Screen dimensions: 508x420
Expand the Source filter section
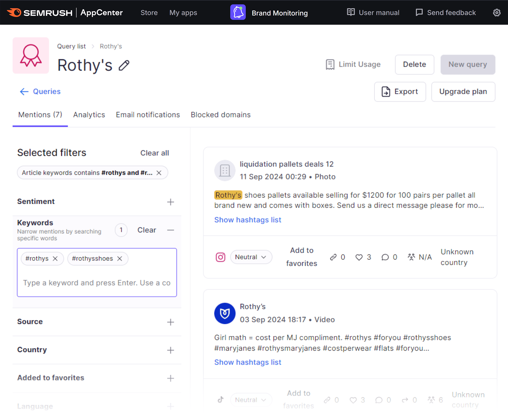(x=170, y=322)
